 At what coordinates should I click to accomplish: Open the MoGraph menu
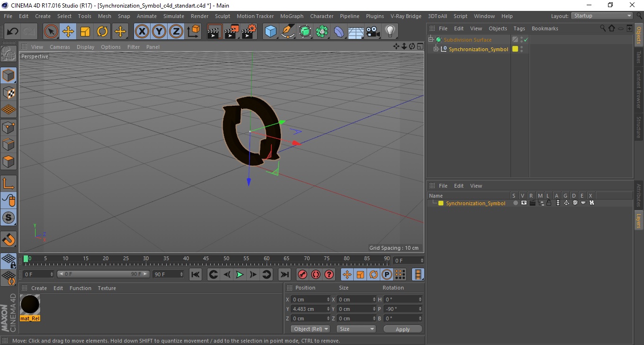[x=292, y=16]
